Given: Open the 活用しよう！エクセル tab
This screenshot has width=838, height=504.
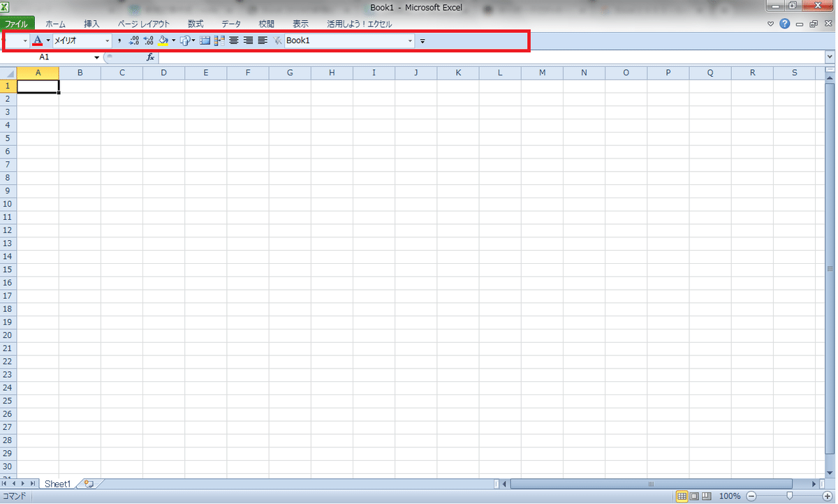Looking at the screenshot, I should tap(360, 24).
